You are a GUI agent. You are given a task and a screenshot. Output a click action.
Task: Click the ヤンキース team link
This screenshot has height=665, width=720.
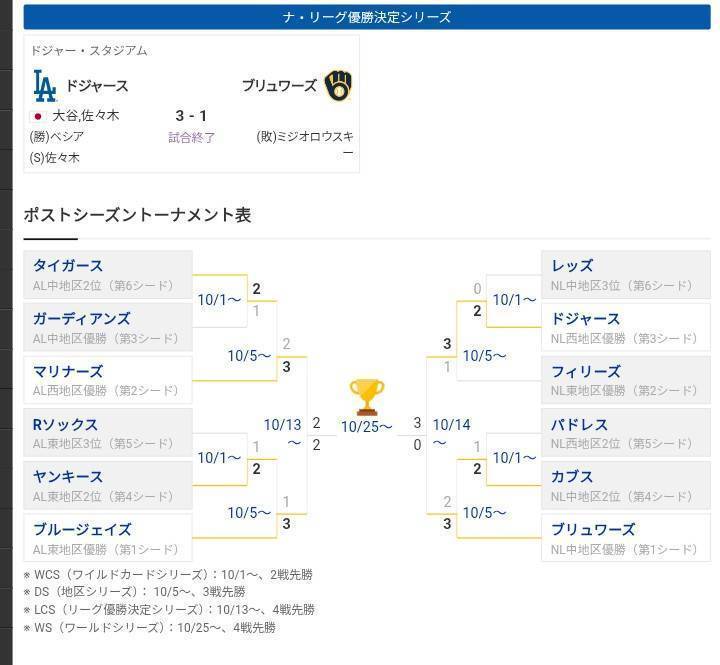(108, 486)
